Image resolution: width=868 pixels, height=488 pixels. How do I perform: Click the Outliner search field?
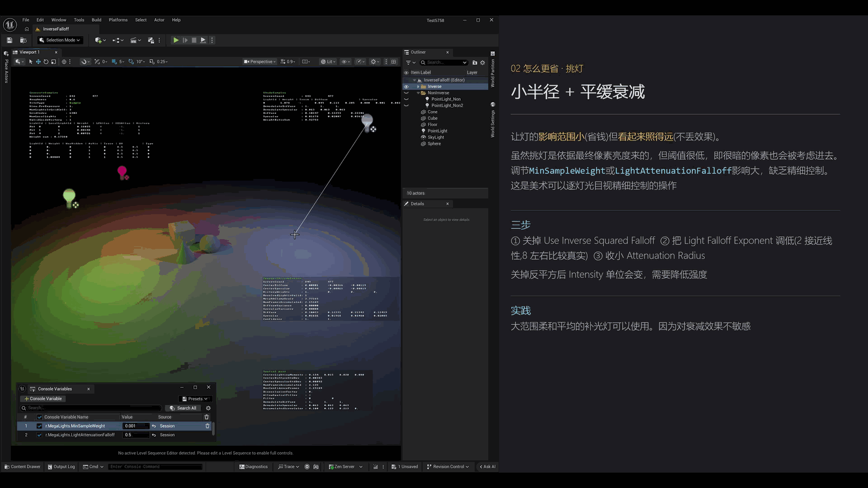(443, 63)
